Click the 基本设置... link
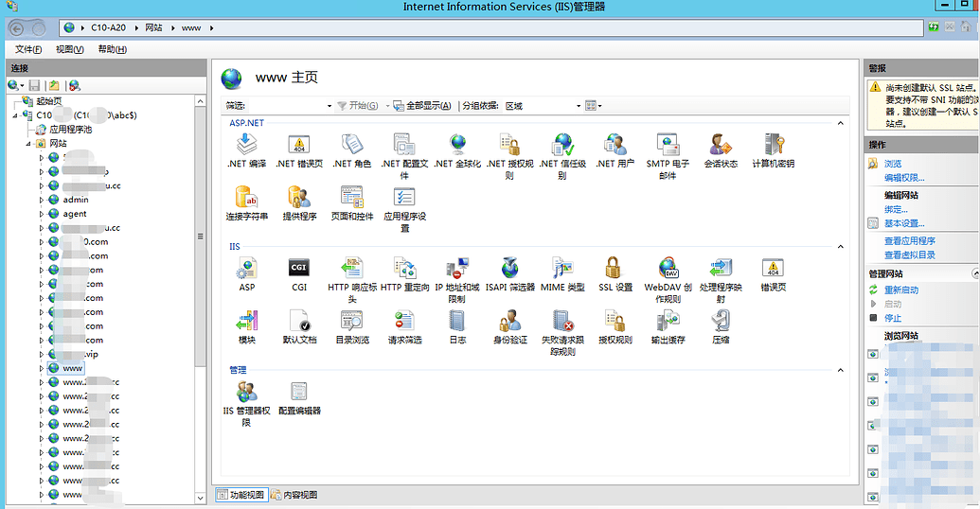 click(903, 223)
